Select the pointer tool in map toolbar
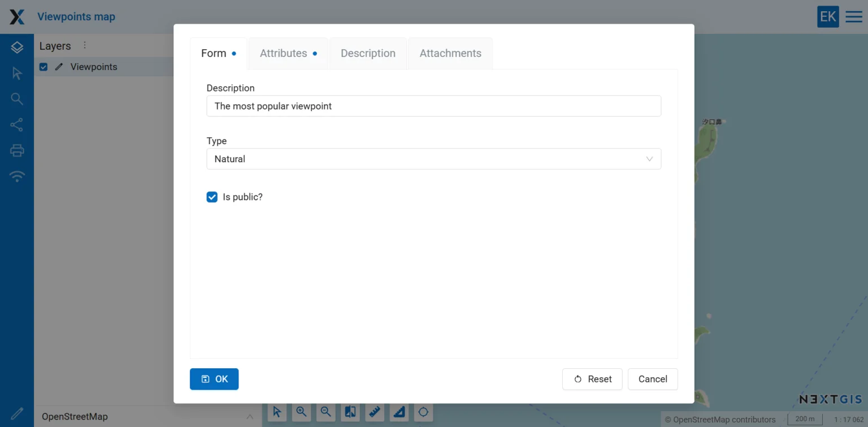The width and height of the screenshot is (868, 427). (x=277, y=412)
